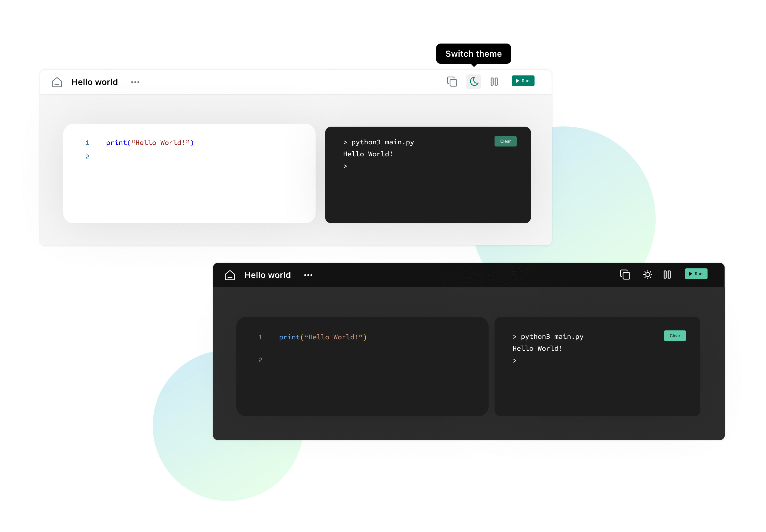Click the split view icon in light theme
This screenshot has width=766, height=532.
(x=494, y=81)
